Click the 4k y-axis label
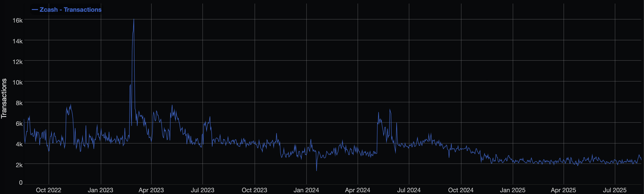The height and width of the screenshot is (194, 644). (19, 144)
